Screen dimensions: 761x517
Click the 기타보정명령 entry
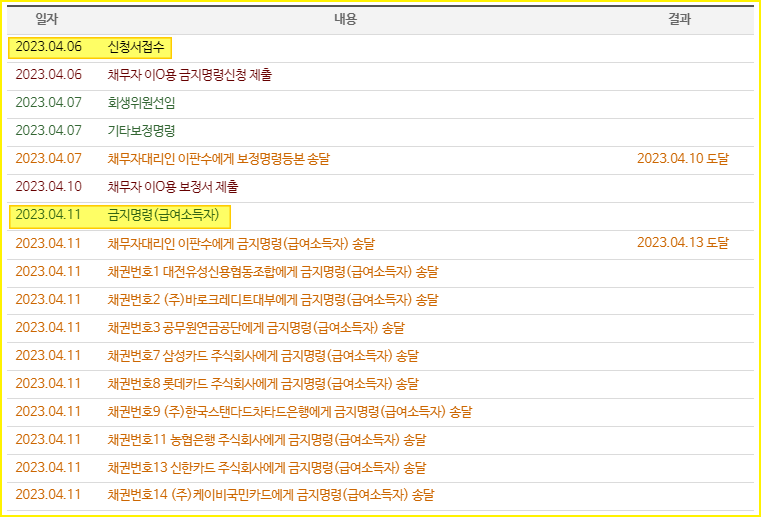[x=141, y=131]
